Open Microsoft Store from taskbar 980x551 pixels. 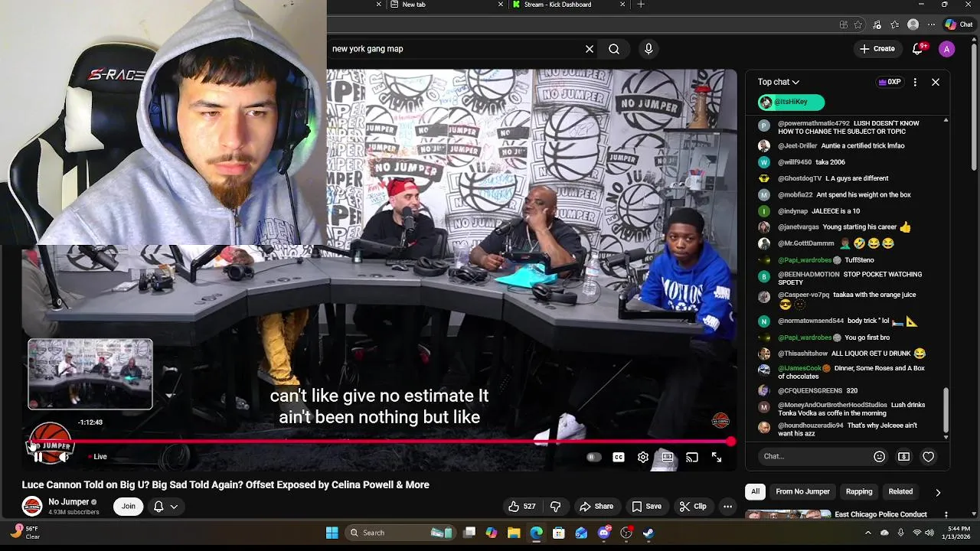coord(559,533)
